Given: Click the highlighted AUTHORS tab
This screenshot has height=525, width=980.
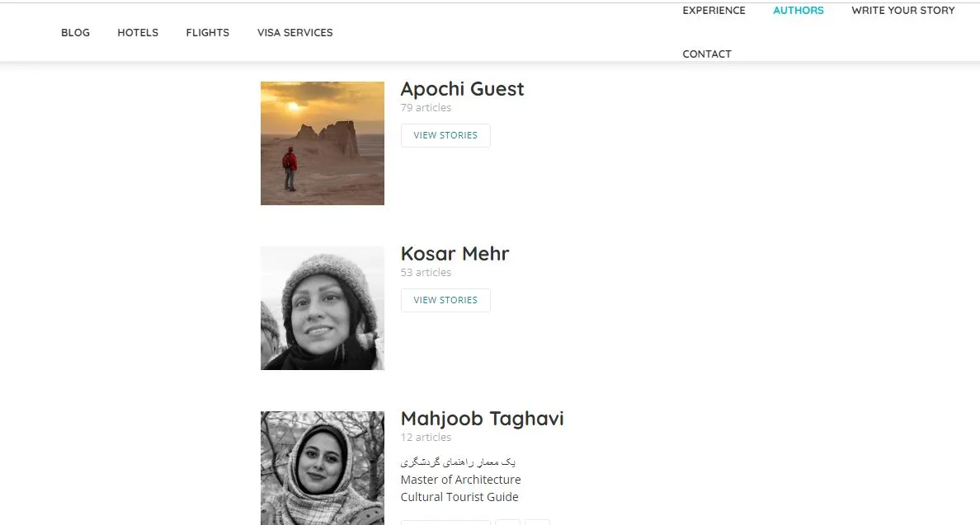Looking at the screenshot, I should 799,11.
